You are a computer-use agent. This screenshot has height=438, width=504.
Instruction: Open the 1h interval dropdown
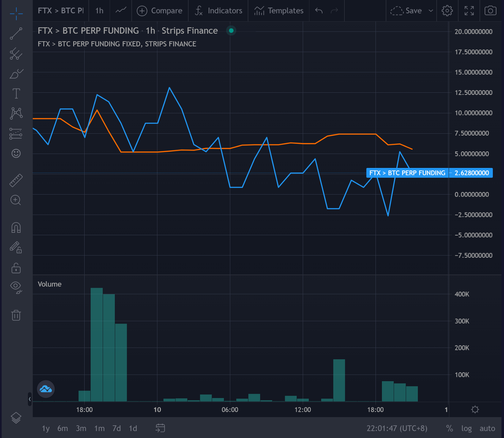(99, 11)
